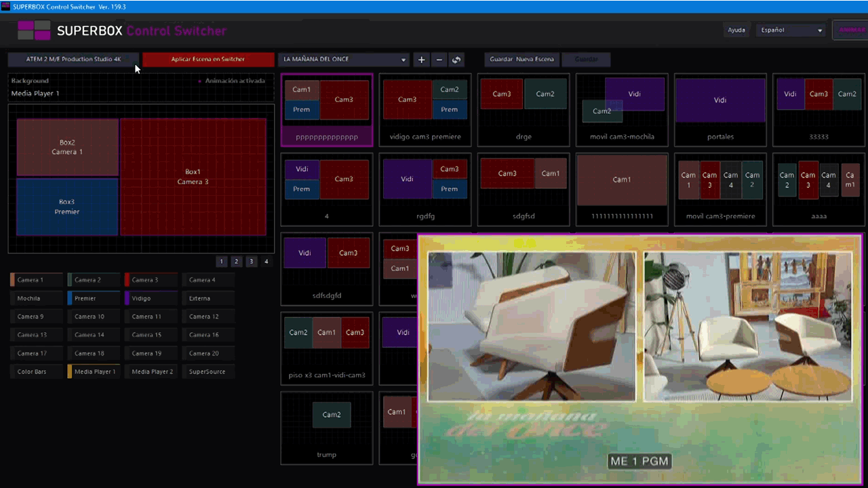Select the rgdfg scene thumbnail
The image size is (868, 488).
click(x=425, y=189)
